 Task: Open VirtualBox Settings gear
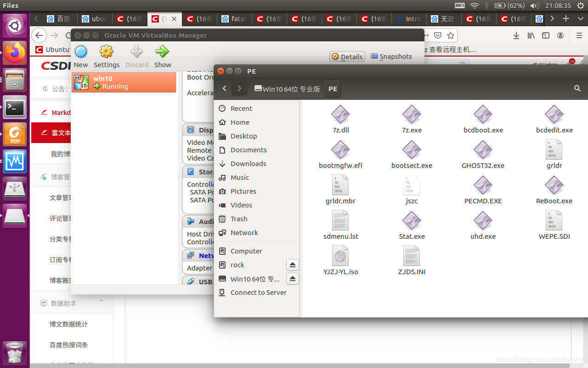point(107,57)
